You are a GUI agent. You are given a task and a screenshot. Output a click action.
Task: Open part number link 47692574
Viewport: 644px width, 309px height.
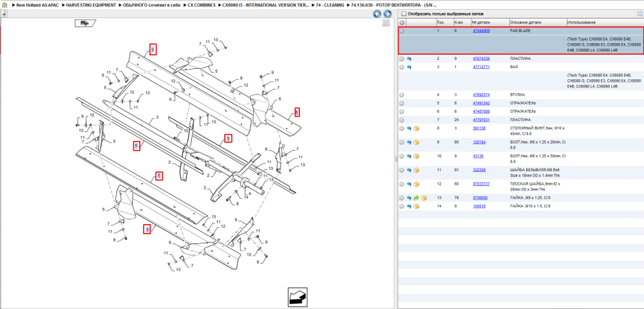point(481,95)
